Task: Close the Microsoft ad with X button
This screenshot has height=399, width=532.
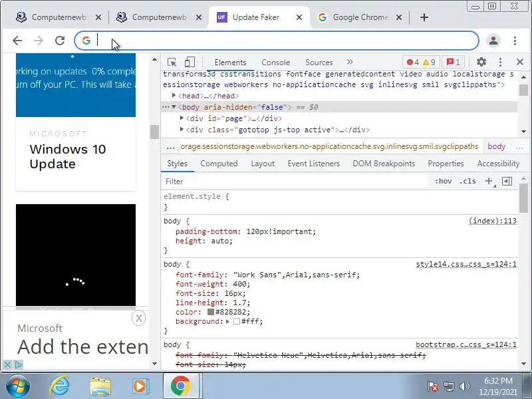Action: 138,319
